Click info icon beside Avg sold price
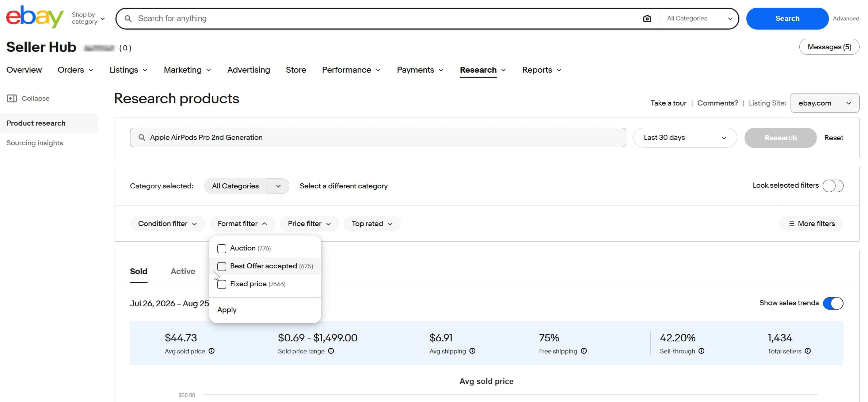The width and height of the screenshot is (868, 402). [212, 351]
